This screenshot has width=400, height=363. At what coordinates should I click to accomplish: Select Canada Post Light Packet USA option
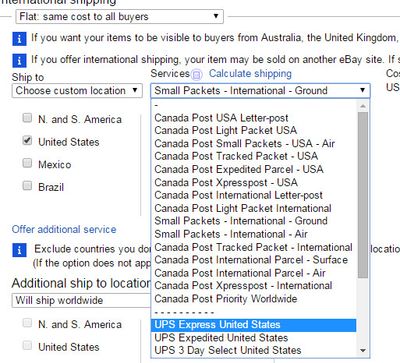pos(254,130)
